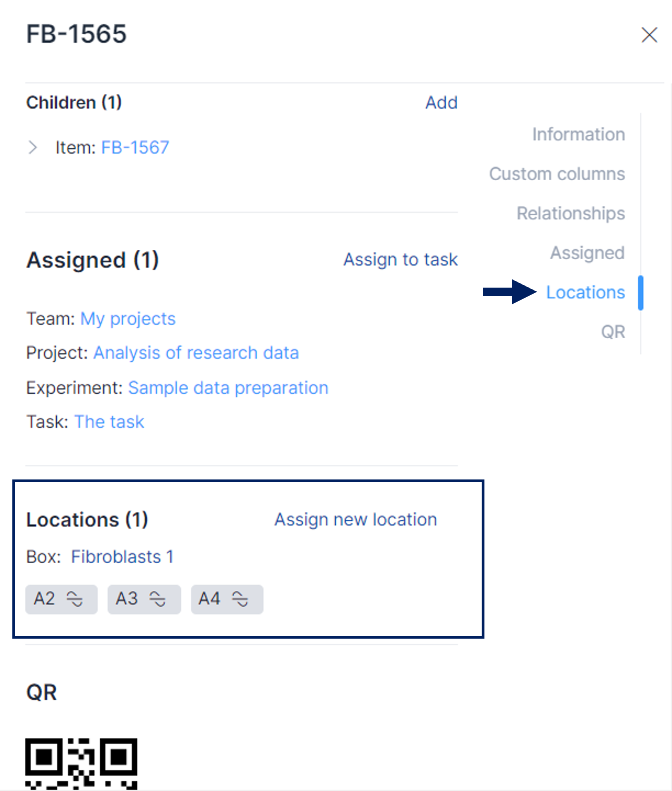This screenshot has width=672, height=791.
Task: Go to the Information section
Action: click(578, 134)
